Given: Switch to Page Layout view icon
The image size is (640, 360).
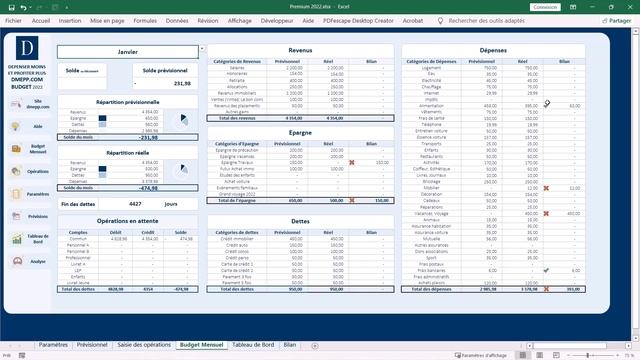Looking at the screenshot, I should tap(539, 356).
